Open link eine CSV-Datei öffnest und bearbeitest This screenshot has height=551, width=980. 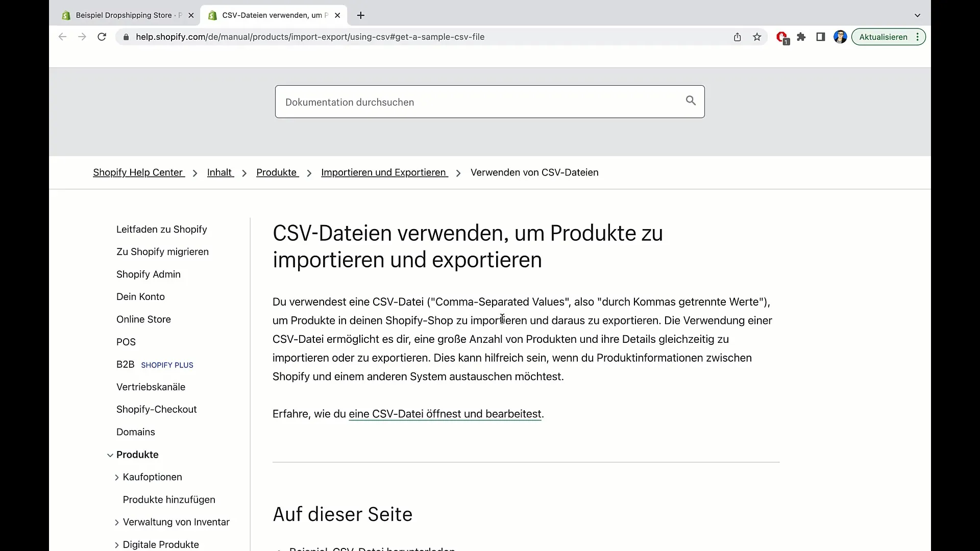[x=445, y=414]
